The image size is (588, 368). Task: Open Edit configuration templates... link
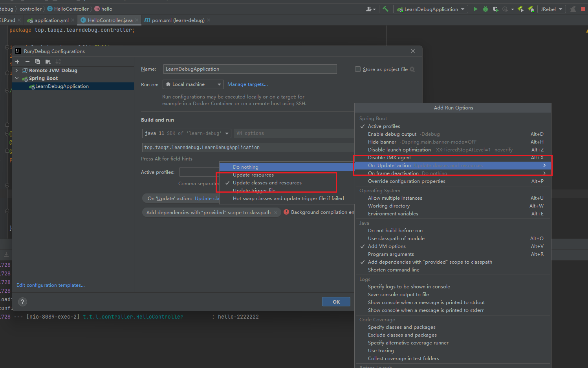[51, 285]
